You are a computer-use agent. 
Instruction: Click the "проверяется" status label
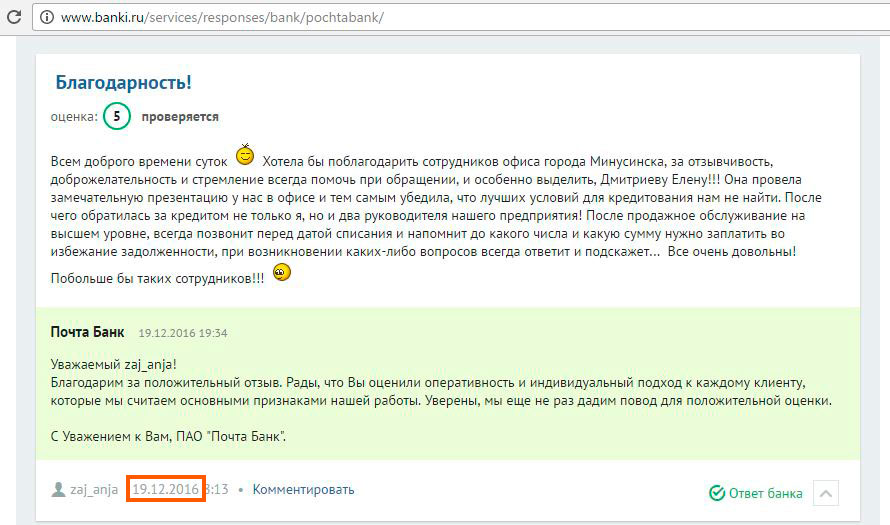coord(180,117)
